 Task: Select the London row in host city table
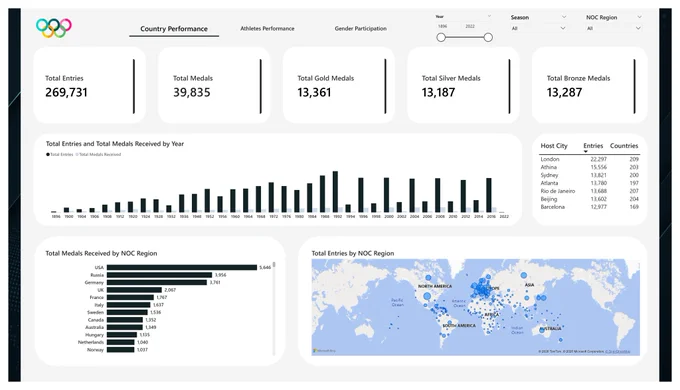589,159
